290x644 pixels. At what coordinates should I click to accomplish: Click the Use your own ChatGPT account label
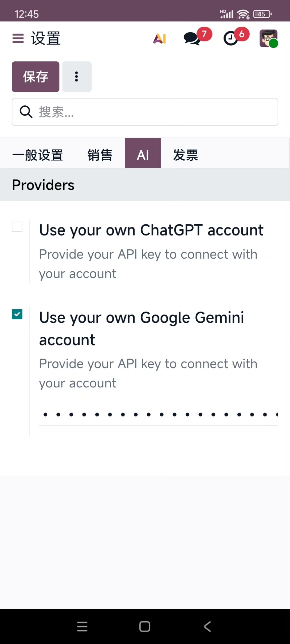click(x=151, y=230)
